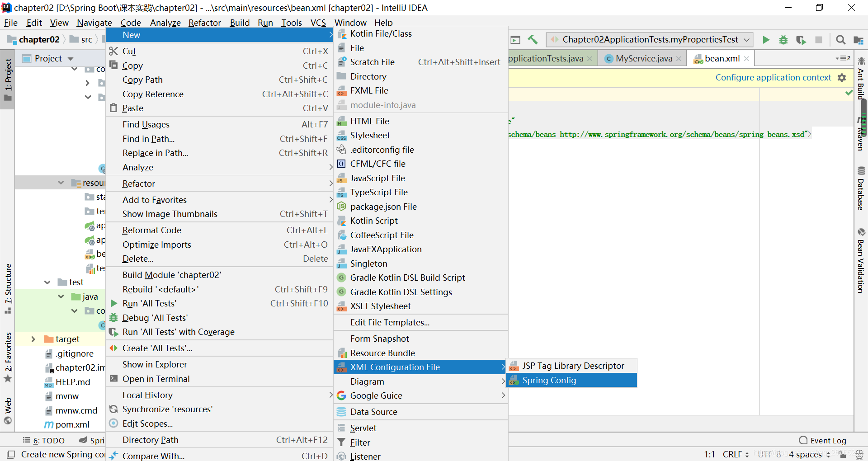
Task: Click the CRLF line separator selector
Action: pos(736,454)
